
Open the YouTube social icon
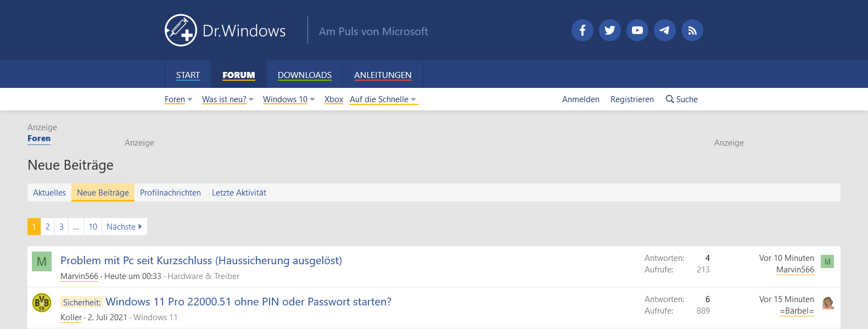click(x=637, y=30)
